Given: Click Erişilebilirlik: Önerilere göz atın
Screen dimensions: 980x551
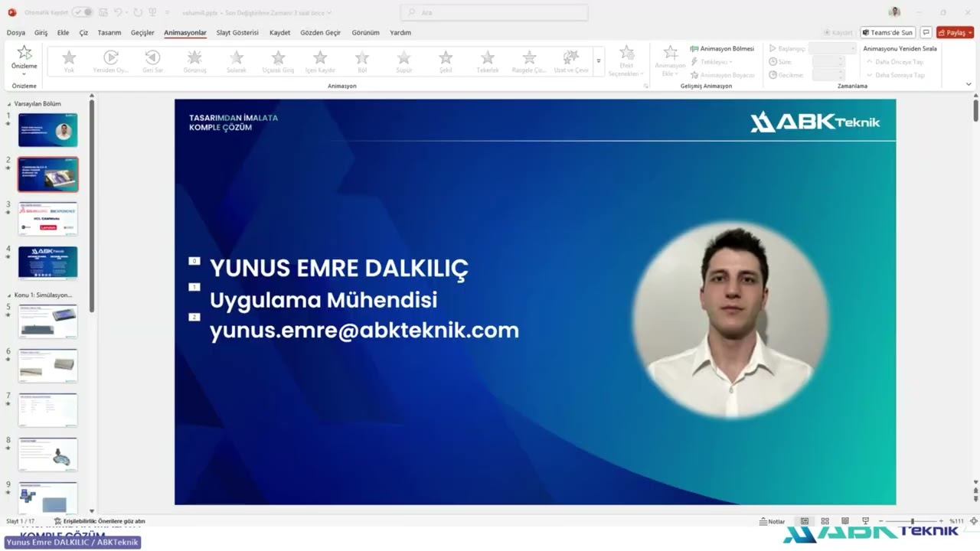Looking at the screenshot, I should (100, 521).
